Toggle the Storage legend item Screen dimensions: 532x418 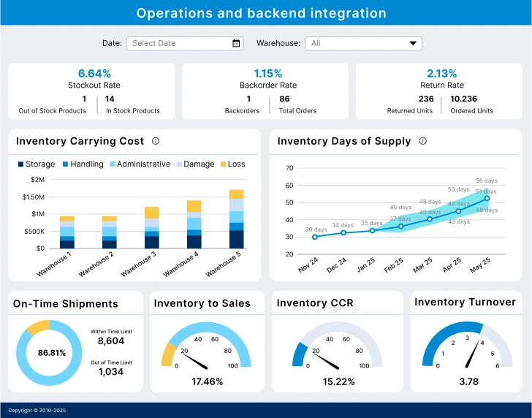tap(36, 164)
